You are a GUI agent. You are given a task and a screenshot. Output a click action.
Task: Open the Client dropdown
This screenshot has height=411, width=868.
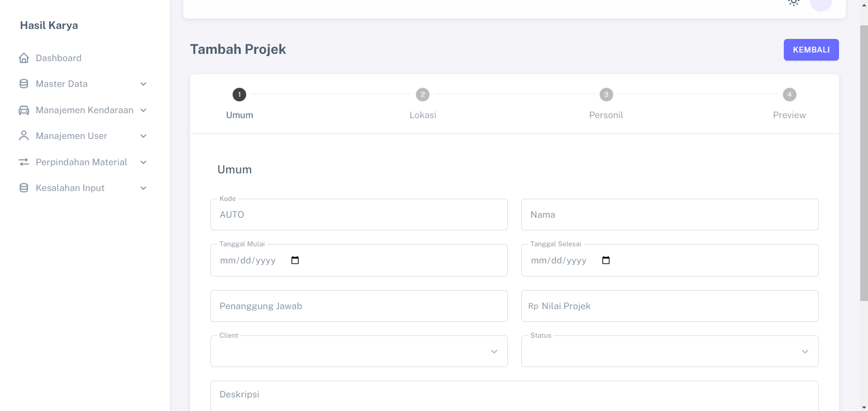point(359,351)
